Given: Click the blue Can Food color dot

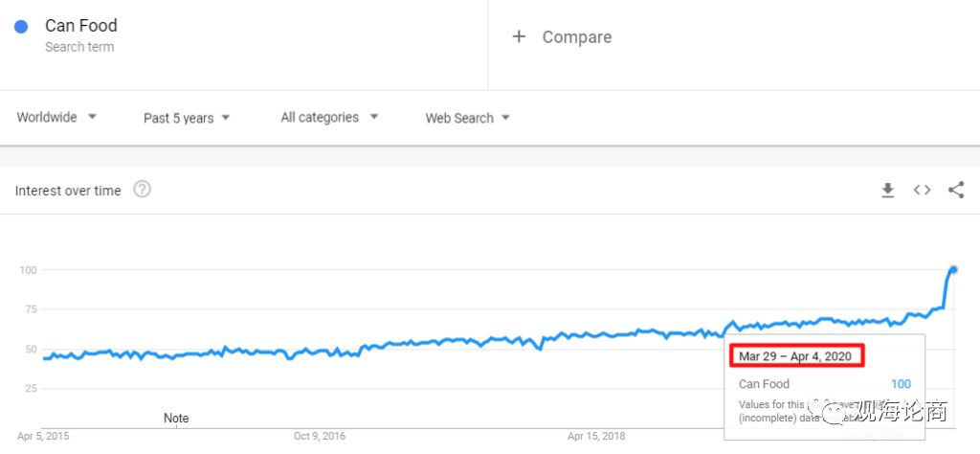Looking at the screenshot, I should coord(20,27).
